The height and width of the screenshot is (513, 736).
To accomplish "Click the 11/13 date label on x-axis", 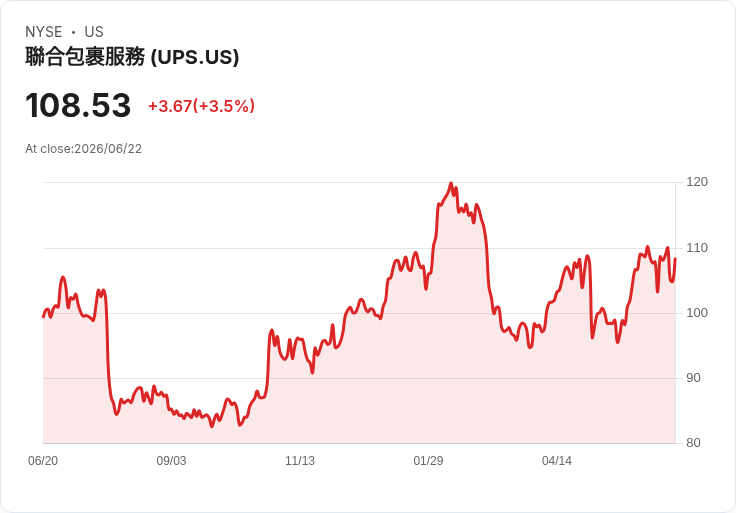I will (x=300, y=461).
